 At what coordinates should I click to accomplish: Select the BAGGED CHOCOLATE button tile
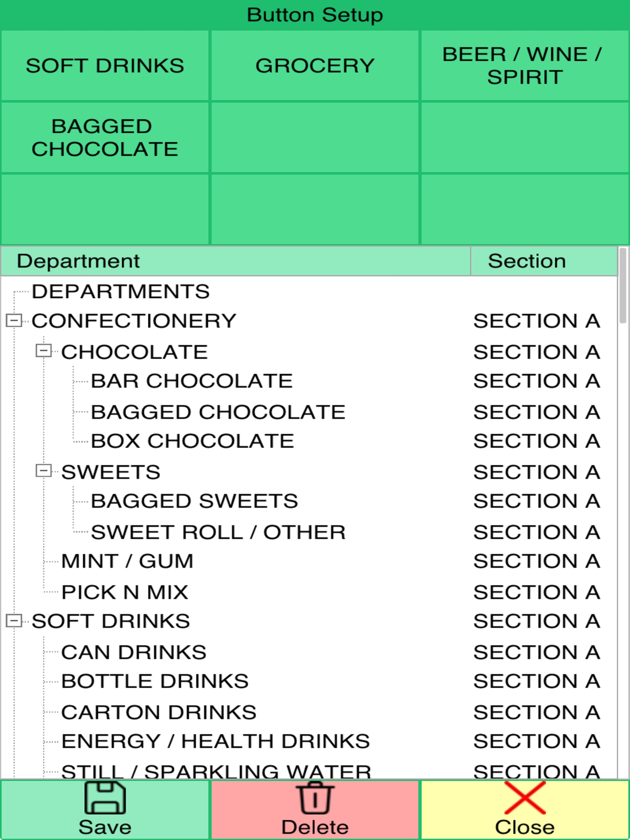[x=105, y=137]
